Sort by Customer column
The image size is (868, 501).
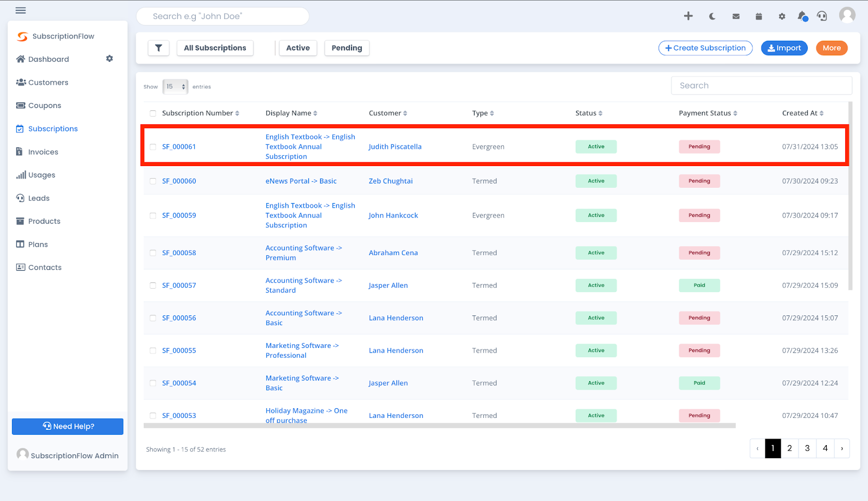[388, 113]
